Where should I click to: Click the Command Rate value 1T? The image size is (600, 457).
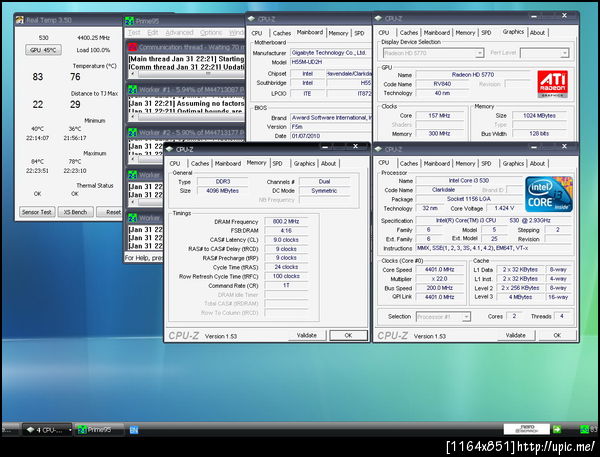click(x=286, y=286)
